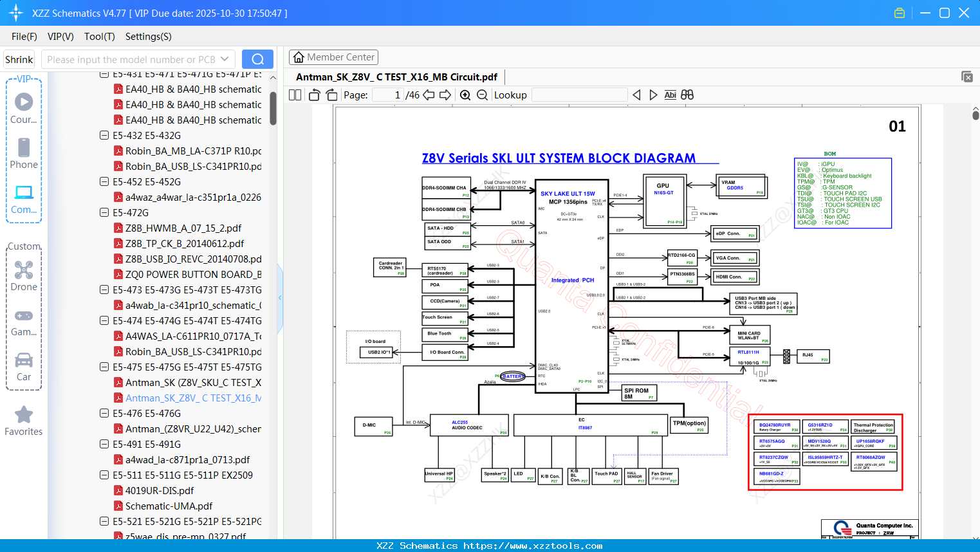This screenshot has width=980, height=552.
Task: Collapse the E5-432 E5-432G folder
Action: [104, 135]
